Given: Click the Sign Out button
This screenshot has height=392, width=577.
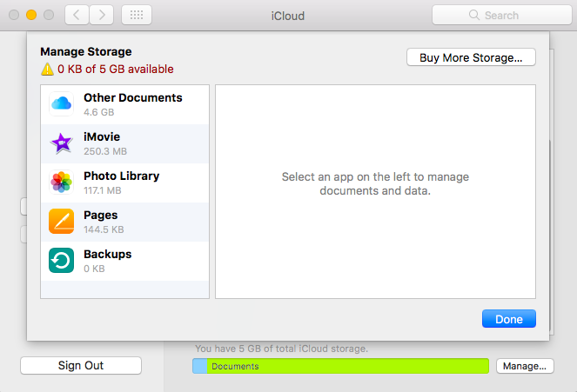Looking at the screenshot, I should coord(81,366).
